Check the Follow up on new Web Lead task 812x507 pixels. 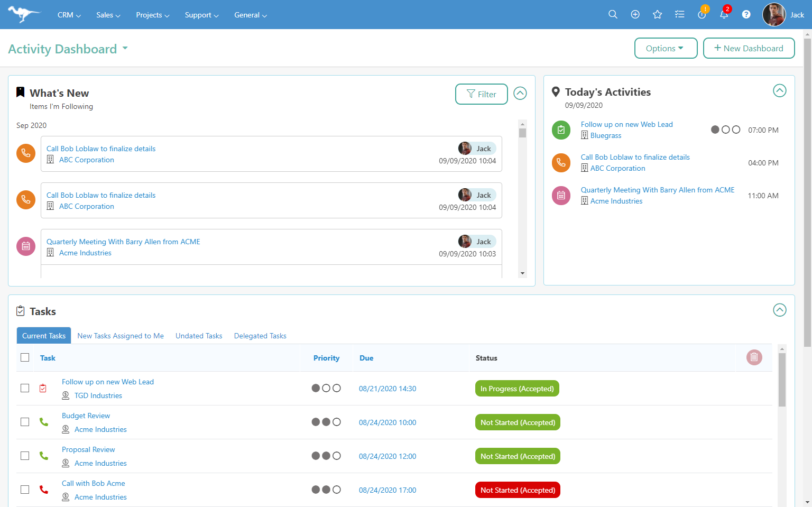tap(24, 388)
